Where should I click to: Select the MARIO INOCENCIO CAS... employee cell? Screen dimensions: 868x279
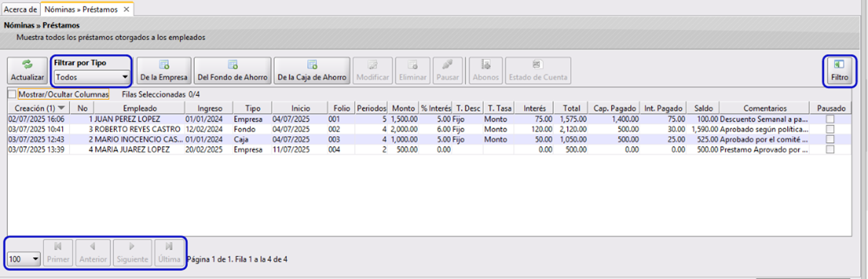(139, 139)
